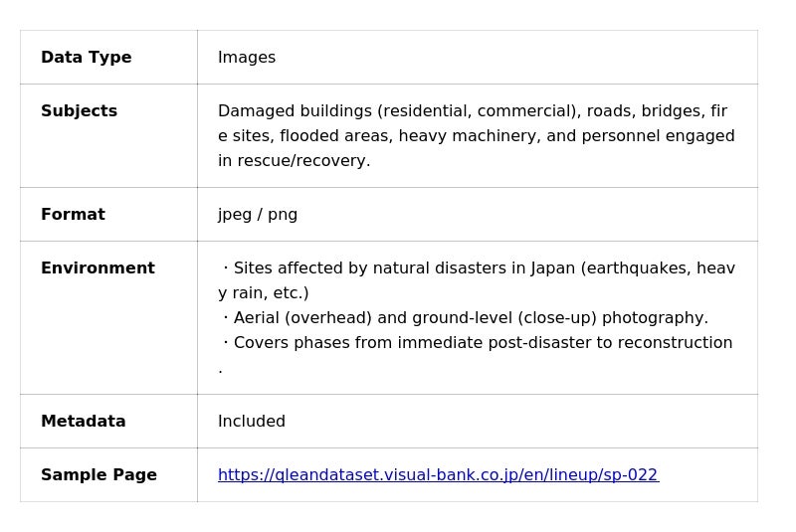Select the "Included" metadata value

pos(252,422)
